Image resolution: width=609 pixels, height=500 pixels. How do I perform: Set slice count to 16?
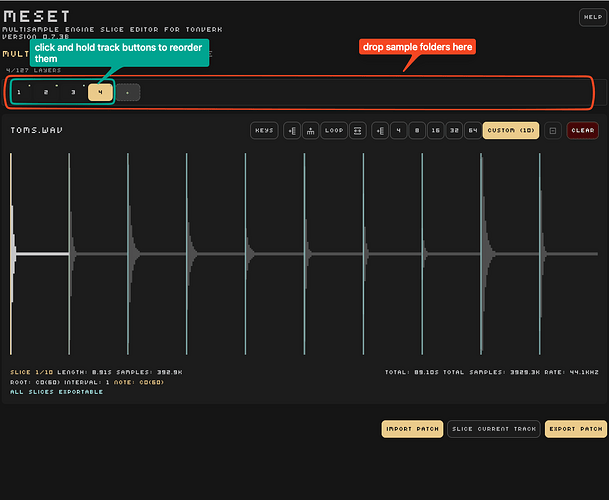tap(435, 130)
